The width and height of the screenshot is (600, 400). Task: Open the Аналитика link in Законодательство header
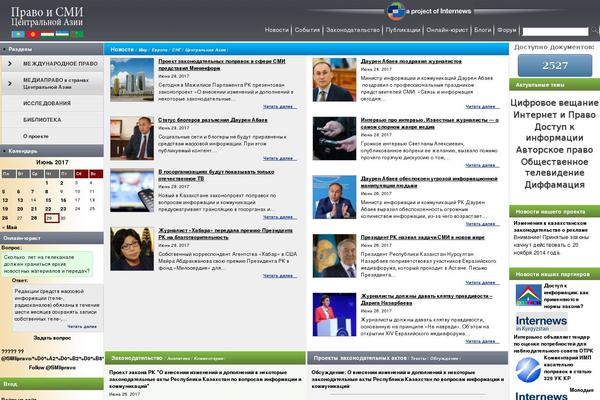[x=178, y=359]
